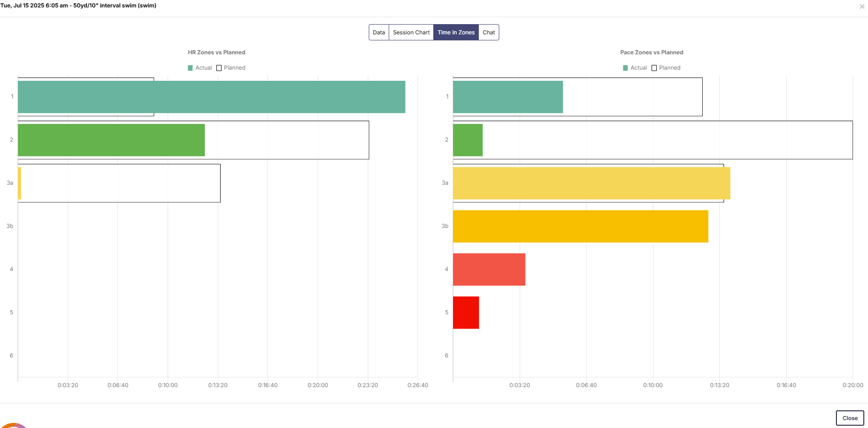Open the Chat tab

point(489,32)
